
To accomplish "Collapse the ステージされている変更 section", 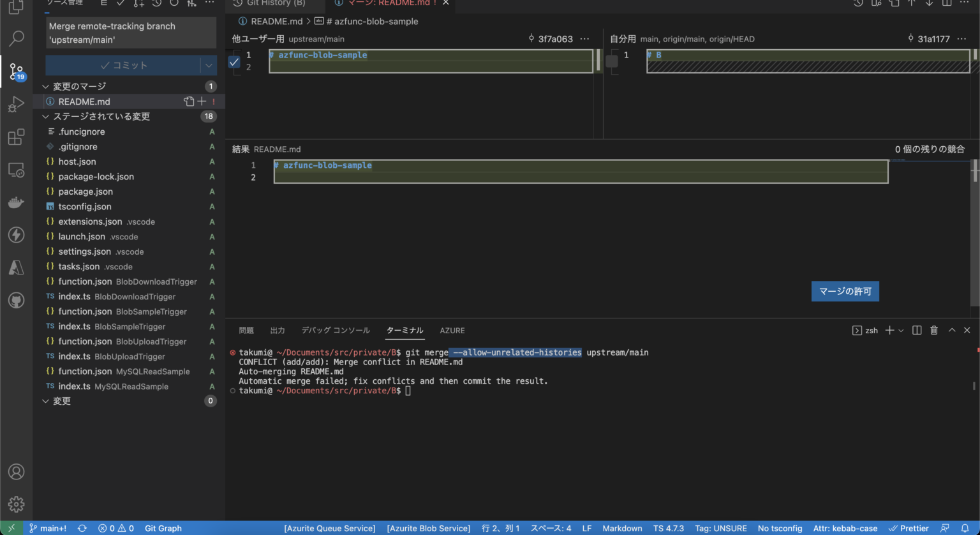I will 46,116.
